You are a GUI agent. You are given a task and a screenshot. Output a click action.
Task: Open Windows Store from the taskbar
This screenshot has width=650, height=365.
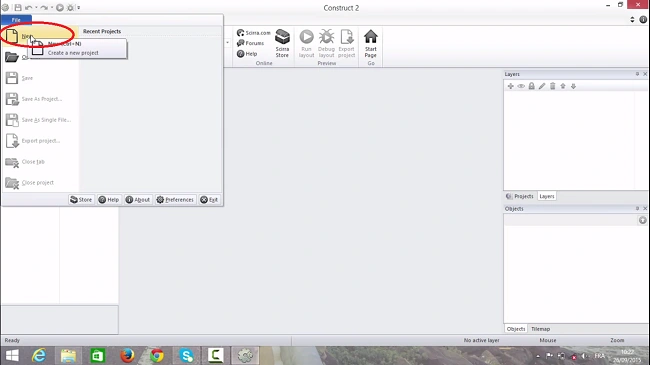98,355
